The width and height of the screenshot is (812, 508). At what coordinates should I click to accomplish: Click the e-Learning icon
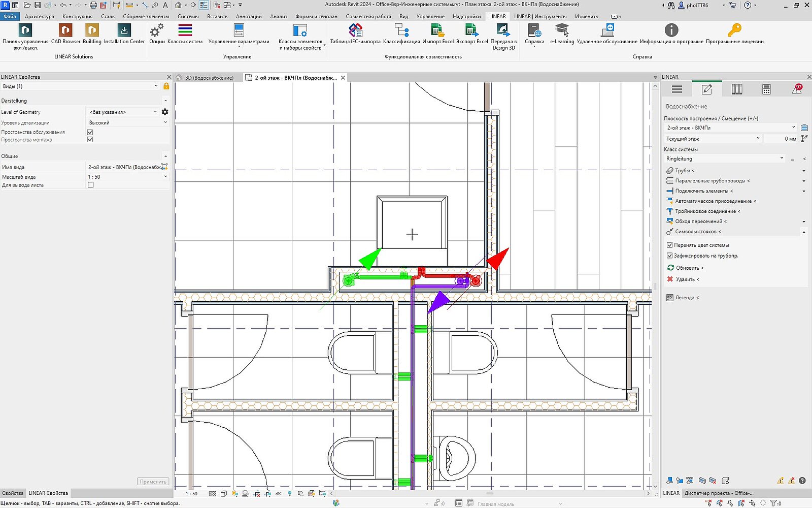click(x=562, y=31)
